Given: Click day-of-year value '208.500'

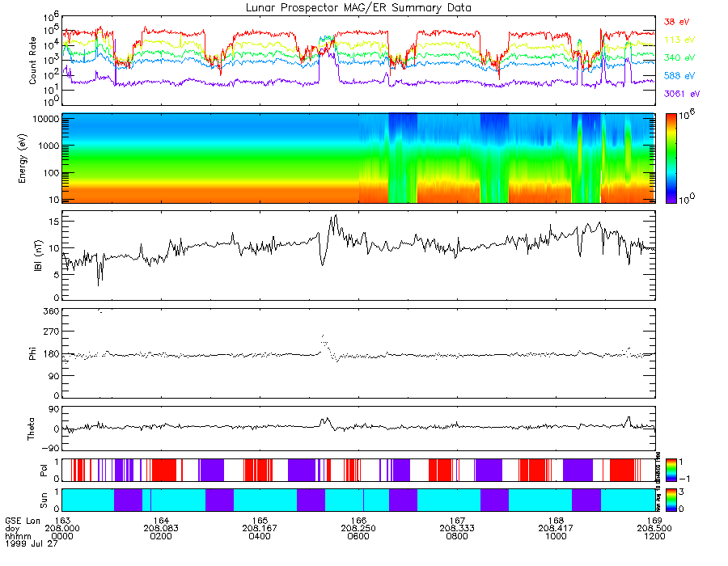Looking at the screenshot, I should (654, 529).
